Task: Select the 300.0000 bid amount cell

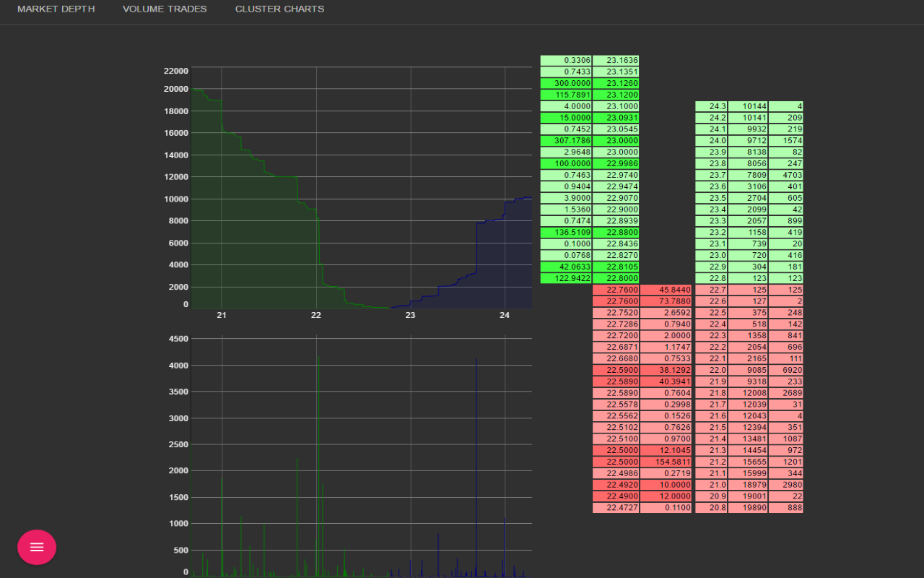Action: [x=566, y=83]
